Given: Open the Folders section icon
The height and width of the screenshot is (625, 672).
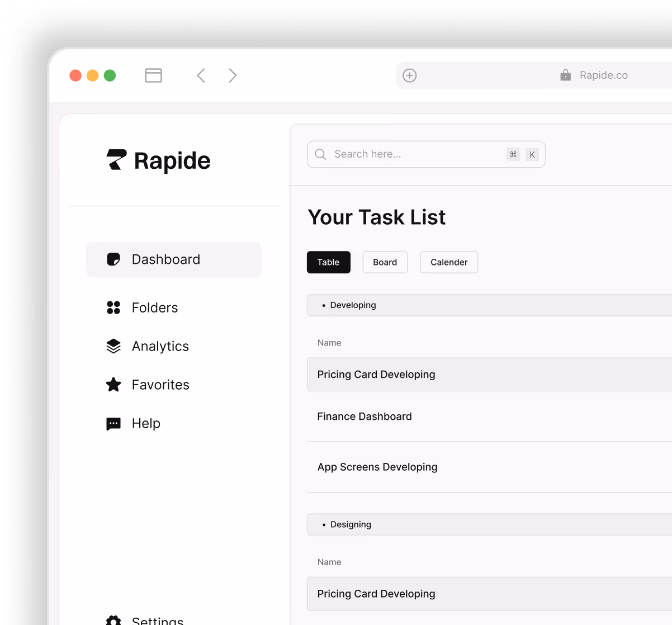Looking at the screenshot, I should click(113, 307).
